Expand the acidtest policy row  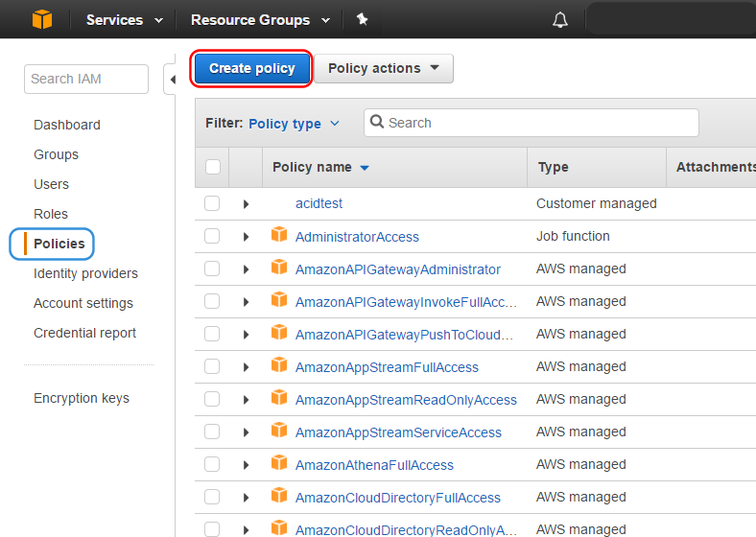click(x=246, y=204)
